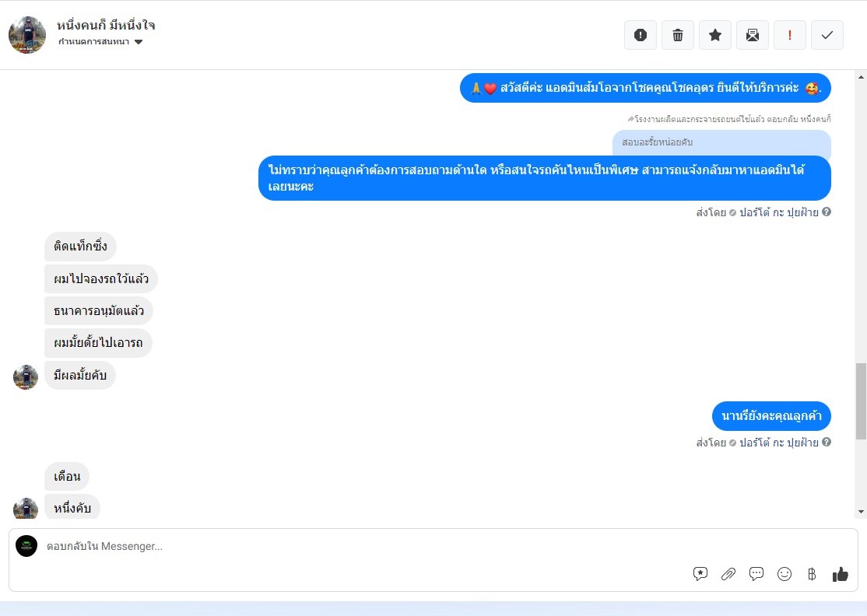Open the chat bubble quick reply icon
Viewport: 867px width, 616px height.
(x=756, y=574)
